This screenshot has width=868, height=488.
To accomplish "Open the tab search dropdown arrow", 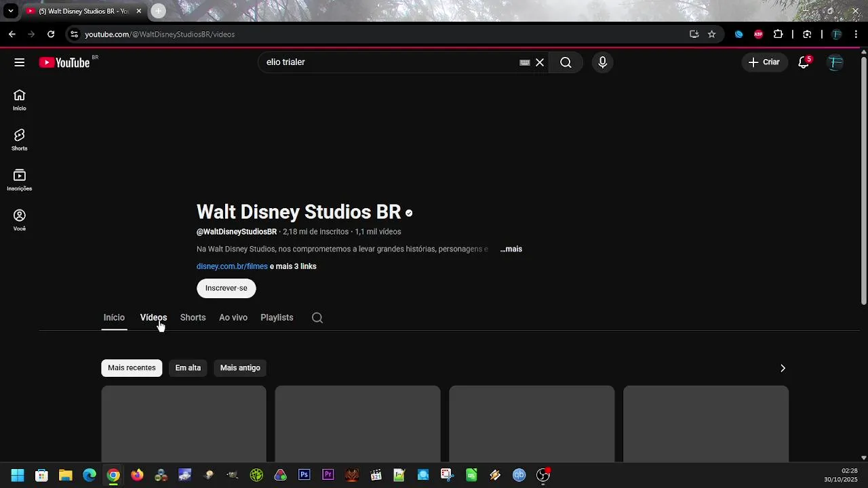I will tap(10, 11).
